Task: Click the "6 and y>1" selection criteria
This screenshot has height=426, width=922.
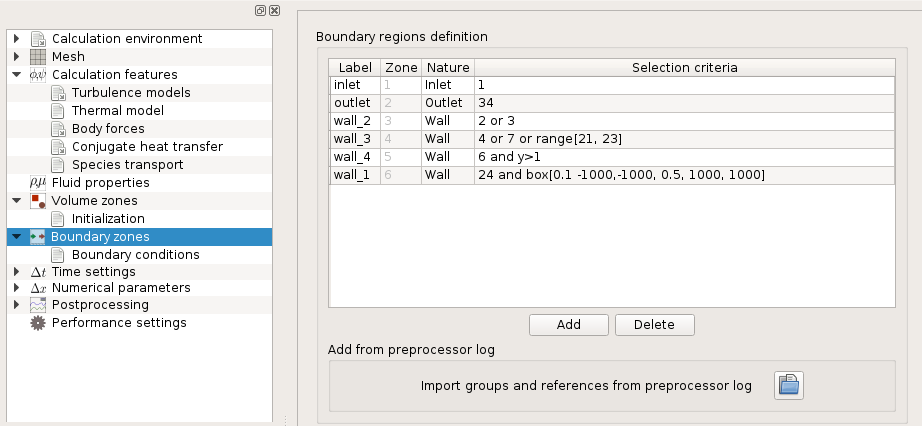Action: [684, 157]
